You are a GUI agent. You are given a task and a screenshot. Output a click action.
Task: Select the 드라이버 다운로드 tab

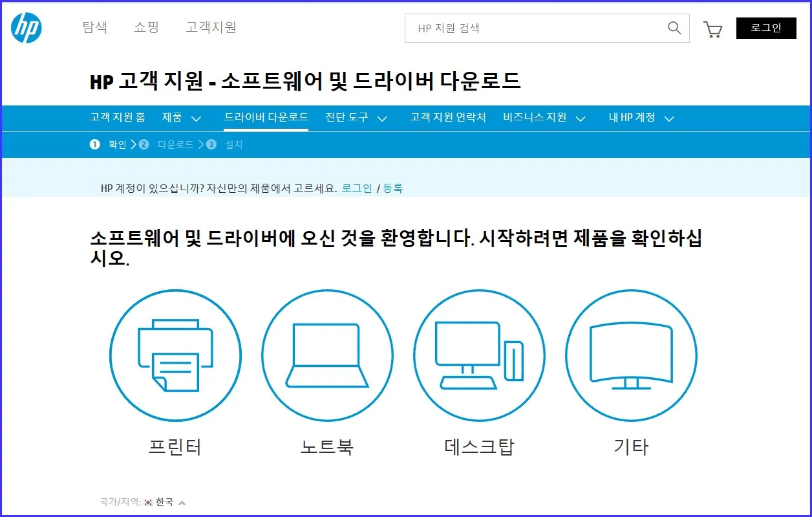pos(266,117)
